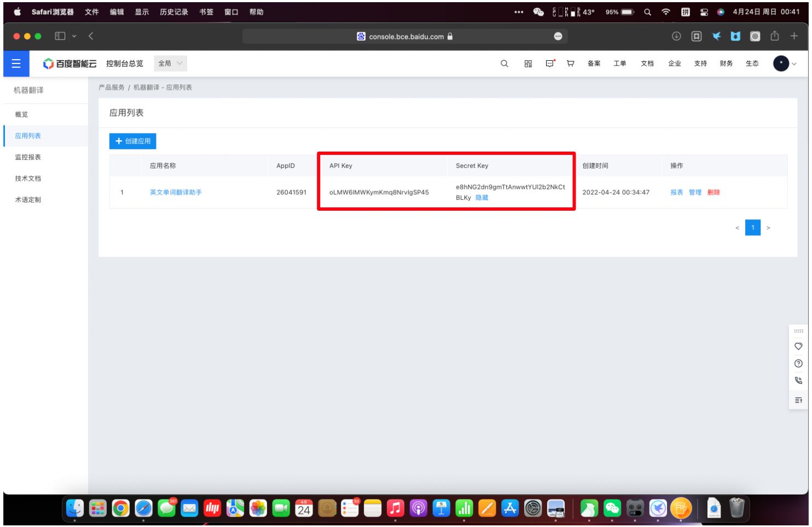
Task: Click the list icon at side widget bottom
Action: (798, 401)
